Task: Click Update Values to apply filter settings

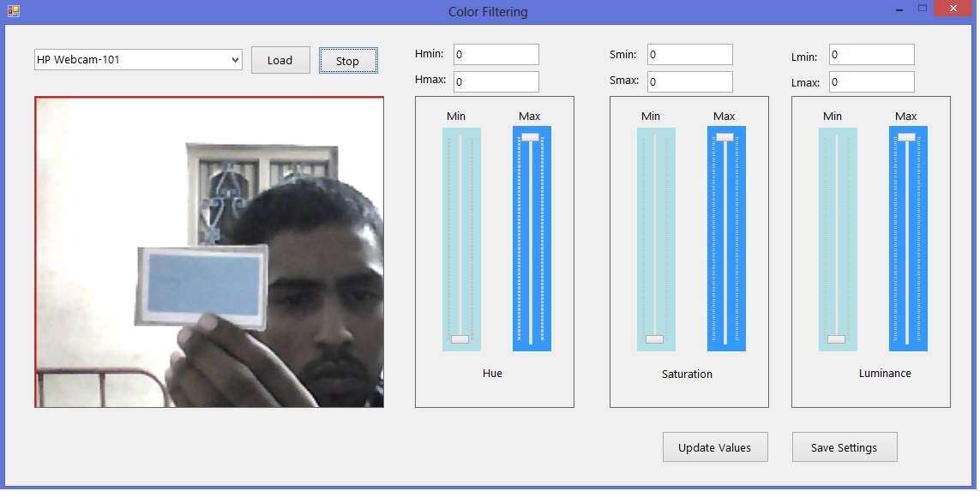Action: coord(715,446)
